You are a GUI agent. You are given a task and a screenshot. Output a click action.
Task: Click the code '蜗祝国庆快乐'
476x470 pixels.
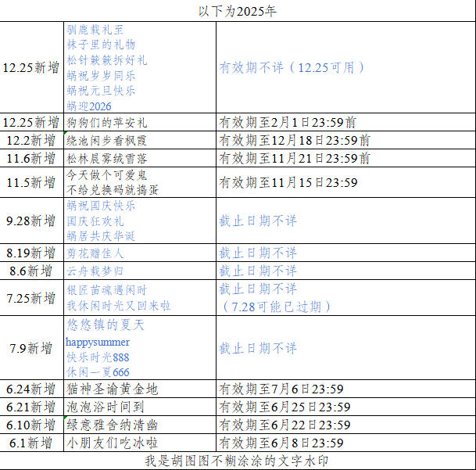101,206
